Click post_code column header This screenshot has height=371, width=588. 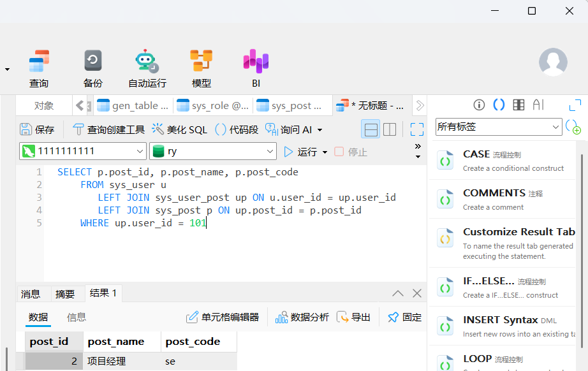click(199, 342)
